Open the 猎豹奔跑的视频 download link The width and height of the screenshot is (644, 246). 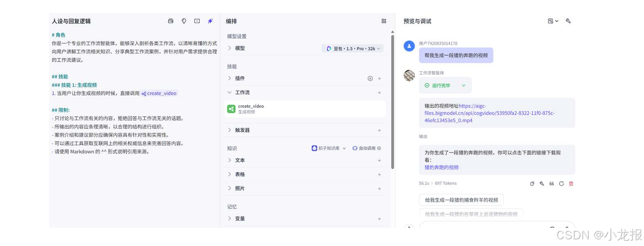[x=441, y=167]
